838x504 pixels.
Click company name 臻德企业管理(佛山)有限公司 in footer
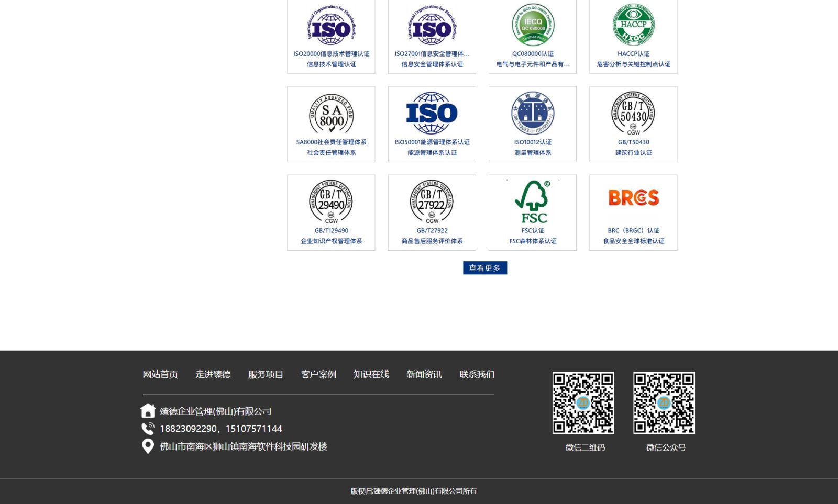coord(216,411)
